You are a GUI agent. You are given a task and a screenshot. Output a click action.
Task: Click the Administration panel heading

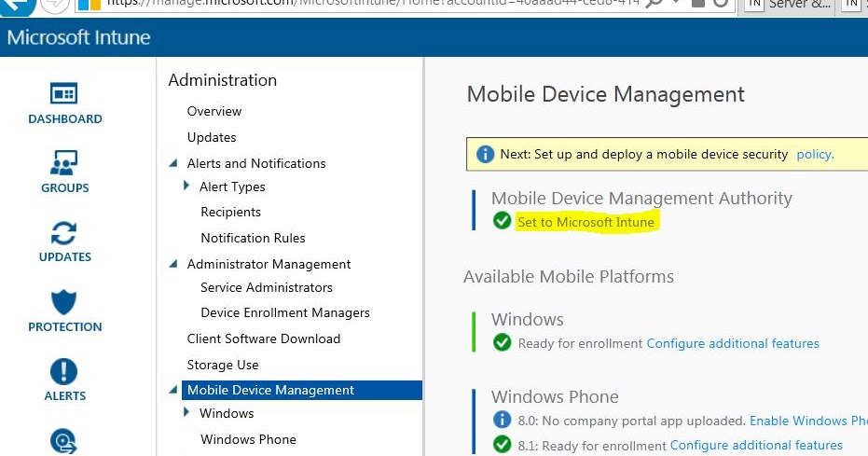tap(223, 80)
